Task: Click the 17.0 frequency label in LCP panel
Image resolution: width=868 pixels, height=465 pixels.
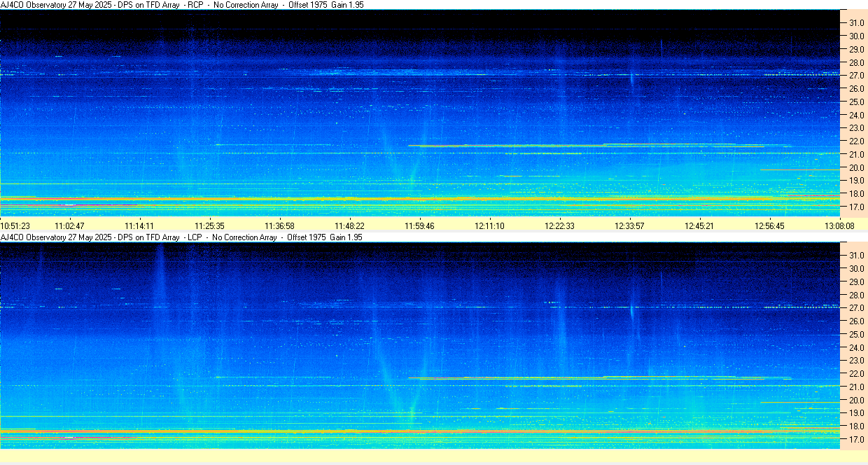Action: pyautogui.click(x=856, y=440)
